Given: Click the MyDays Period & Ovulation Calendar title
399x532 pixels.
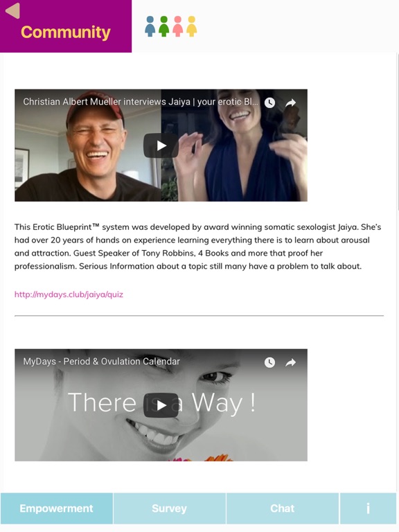Looking at the screenshot, I should (x=101, y=362).
